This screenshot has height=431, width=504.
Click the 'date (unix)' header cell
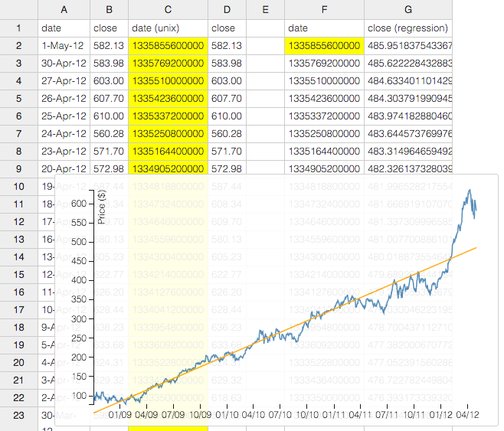[x=168, y=28]
